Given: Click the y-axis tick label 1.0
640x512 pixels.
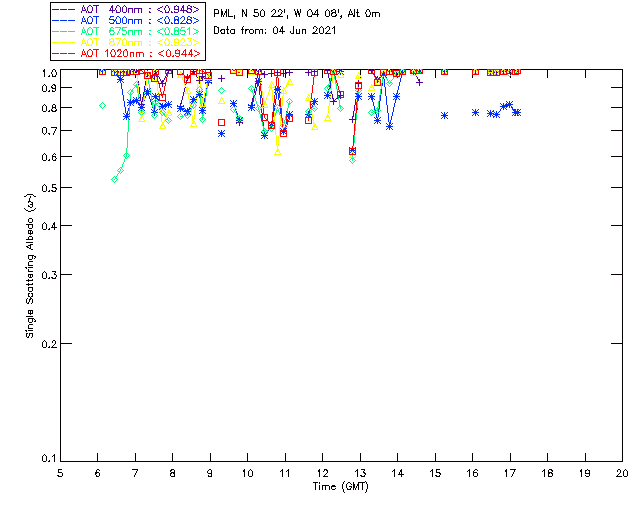Looking at the screenshot, I should tap(45, 73).
